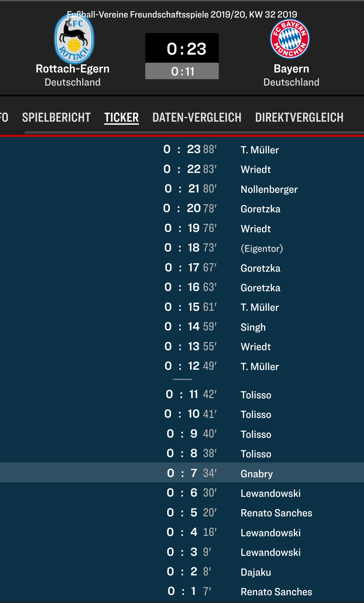The height and width of the screenshot is (603, 364).
Task: Open the Dajaku 8' goal entry
Action: (182, 572)
